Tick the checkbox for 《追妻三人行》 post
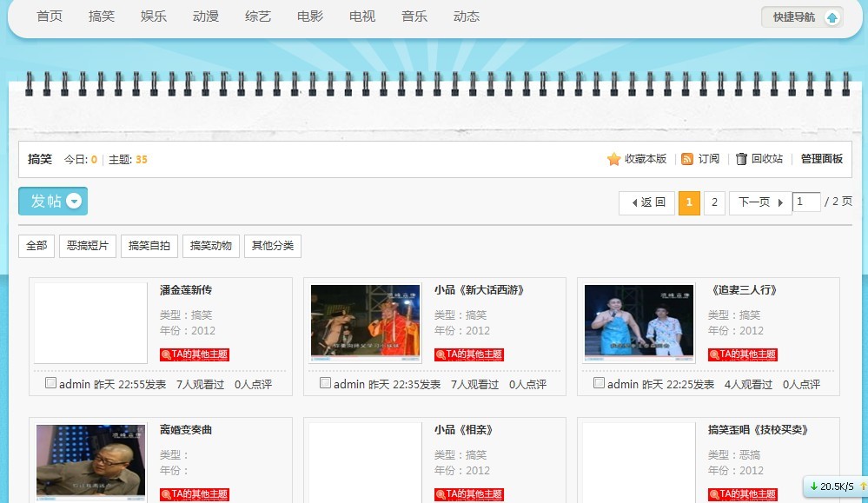The width and height of the screenshot is (868, 503). 599,383
